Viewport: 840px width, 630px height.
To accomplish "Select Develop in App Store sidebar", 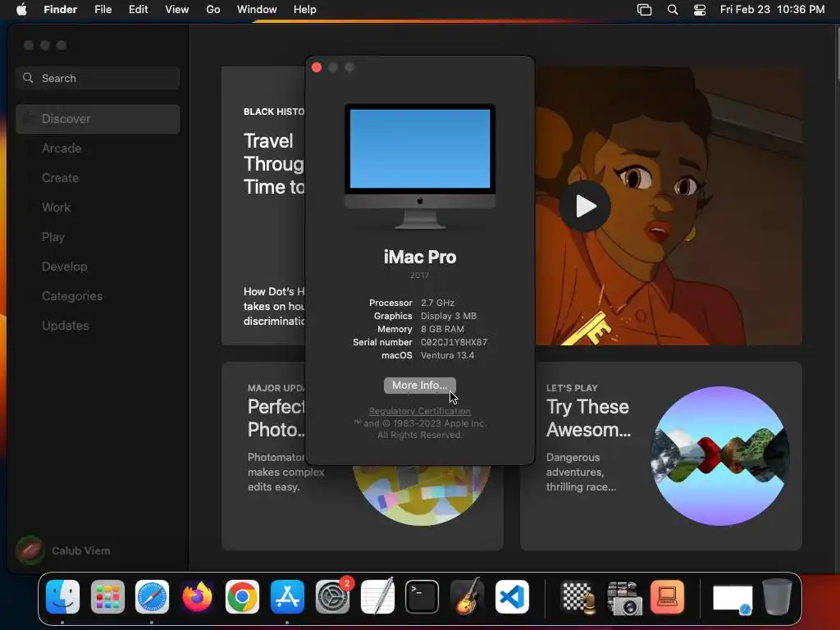I will point(98,267).
